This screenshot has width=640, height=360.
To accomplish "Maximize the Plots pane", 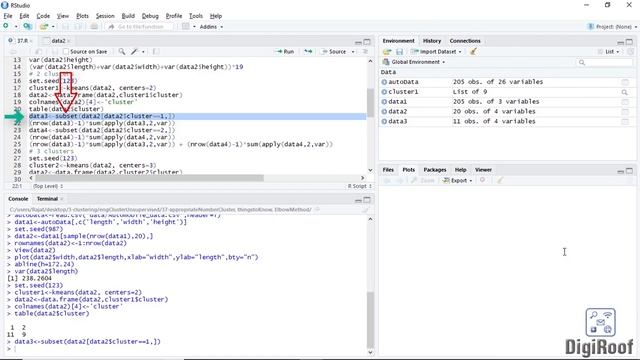I will (629, 171).
